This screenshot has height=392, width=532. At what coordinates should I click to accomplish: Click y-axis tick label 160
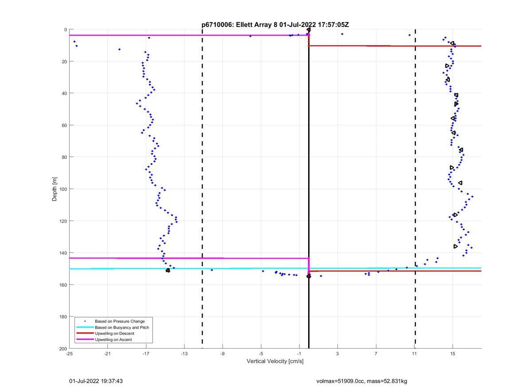pyautogui.click(x=63, y=285)
